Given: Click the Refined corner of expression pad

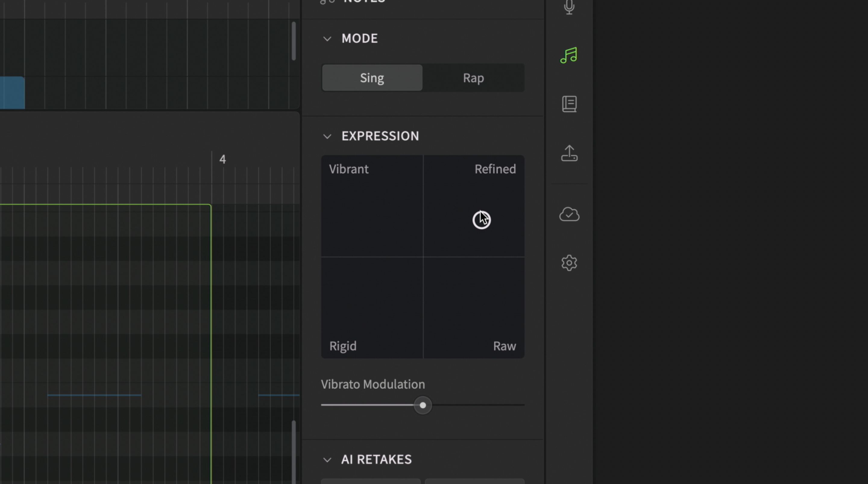Looking at the screenshot, I should pos(495,169).
